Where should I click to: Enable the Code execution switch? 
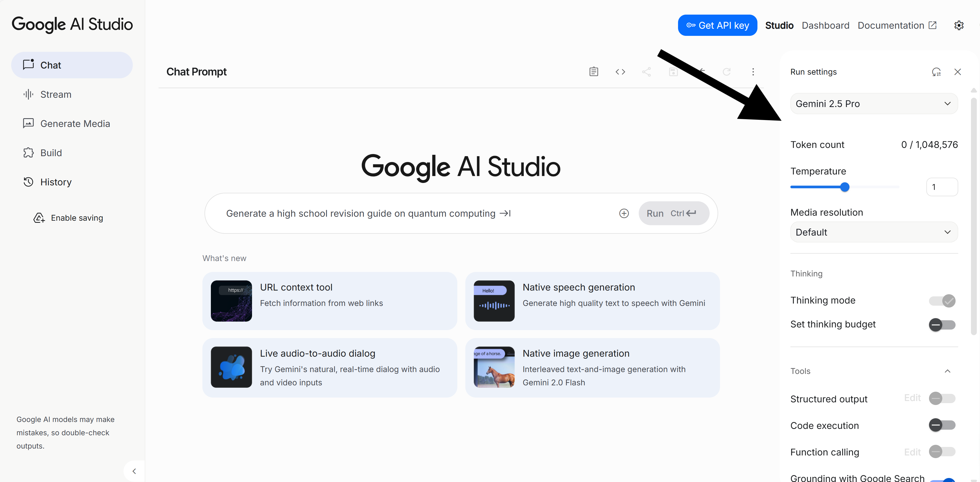[x=942, y=425]
